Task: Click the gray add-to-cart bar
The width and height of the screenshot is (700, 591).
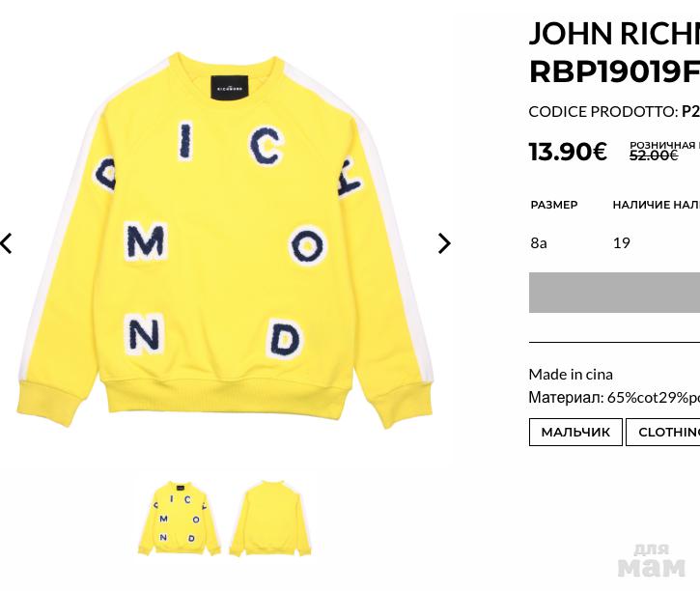Action: tap(614, 293)
